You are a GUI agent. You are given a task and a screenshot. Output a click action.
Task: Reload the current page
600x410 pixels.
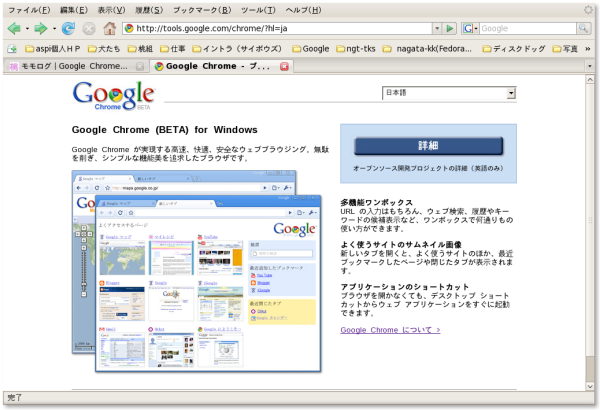tap(68, 28)
